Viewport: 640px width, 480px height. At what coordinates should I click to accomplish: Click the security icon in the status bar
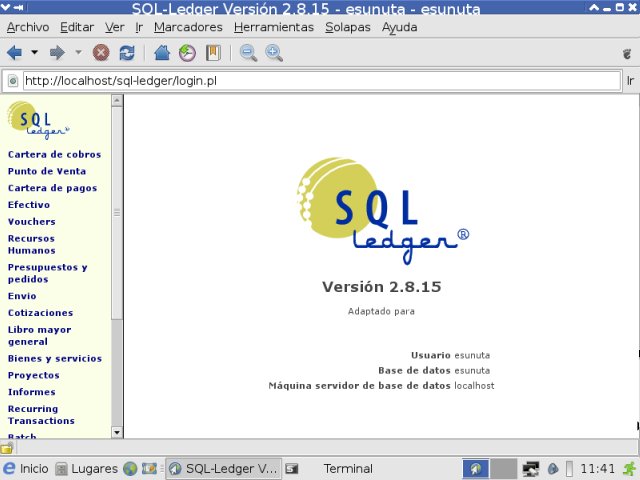click(x=6, y=448)
